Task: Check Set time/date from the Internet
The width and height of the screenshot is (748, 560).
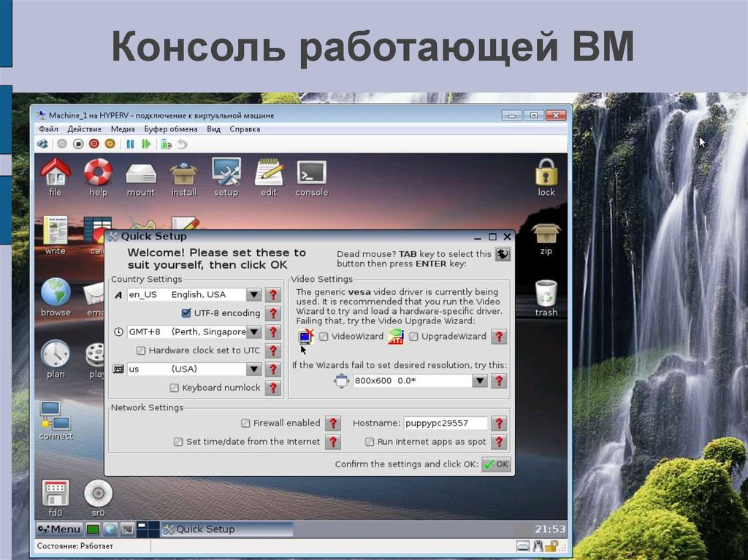Action: pyautogui.click(x=178, y=442)
